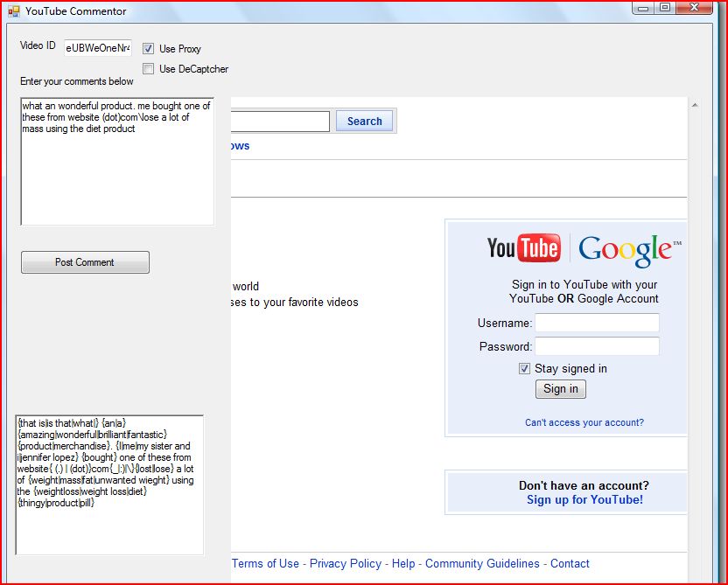The height and width of the screenshot is (585, 728).
Task: Click the YouTube Search button
Action: [365, 121]
